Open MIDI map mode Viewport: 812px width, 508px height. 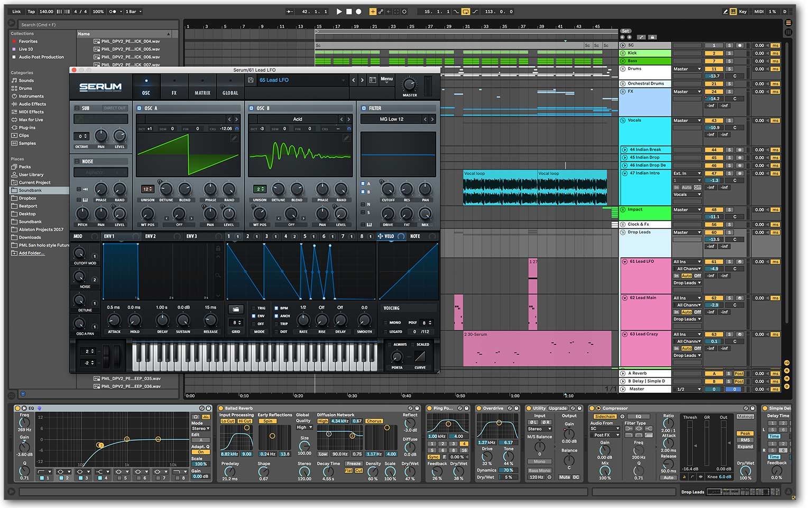(x=759, y=11)
